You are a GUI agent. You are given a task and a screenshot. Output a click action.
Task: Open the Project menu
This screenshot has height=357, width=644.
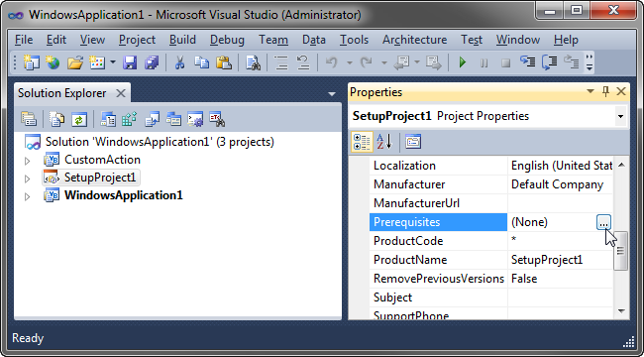click(137, 40)
